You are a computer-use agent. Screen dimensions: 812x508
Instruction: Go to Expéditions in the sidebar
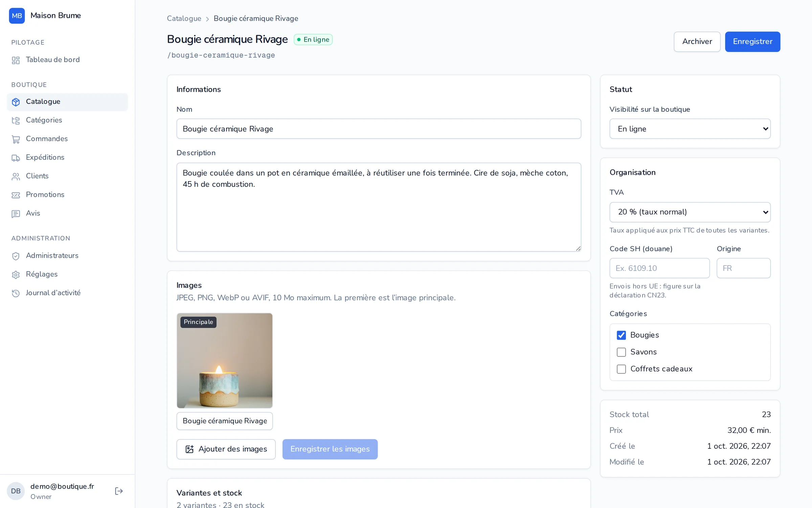67,157
